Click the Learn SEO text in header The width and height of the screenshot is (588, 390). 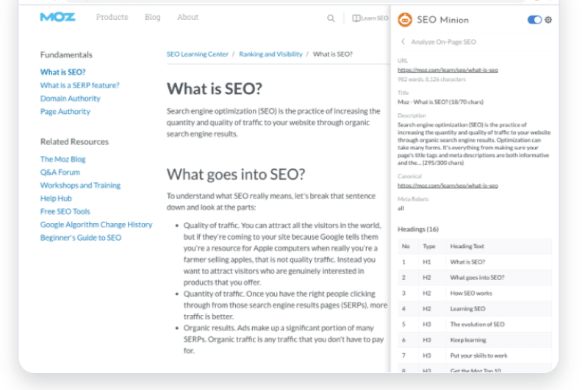click(x=375, y=18)
